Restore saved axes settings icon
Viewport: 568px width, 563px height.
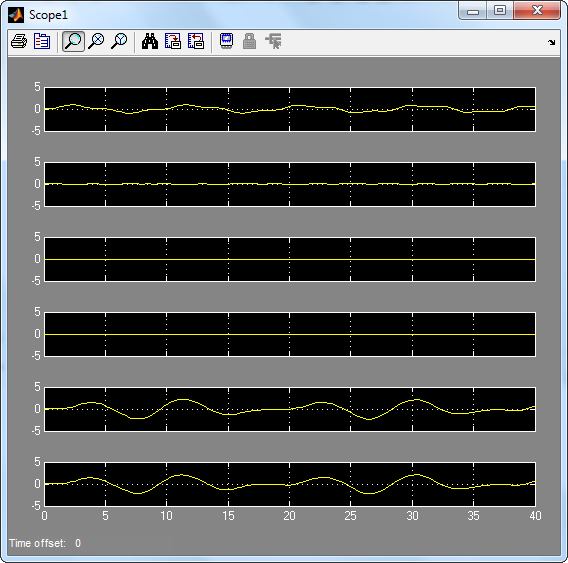click(196, 41)
